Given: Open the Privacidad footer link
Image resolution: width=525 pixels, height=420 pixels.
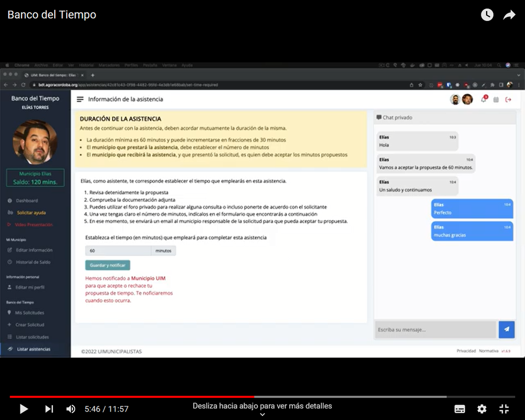Looking at the screenshot, I should [466, 351].
